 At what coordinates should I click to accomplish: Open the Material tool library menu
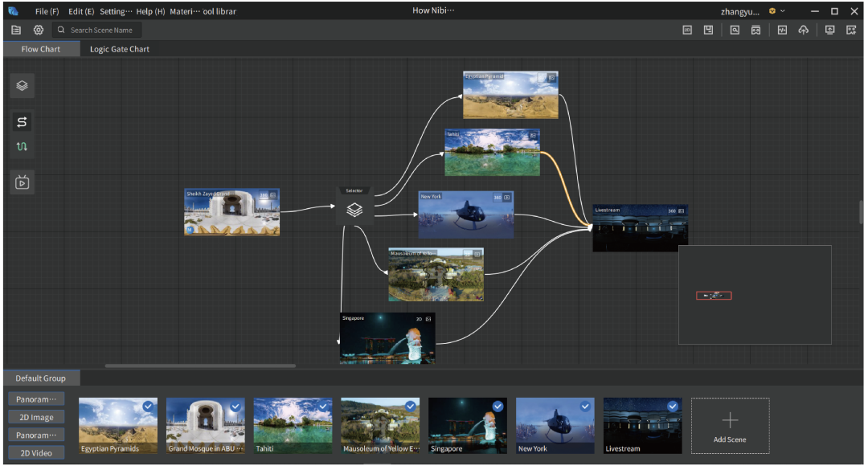203,11
